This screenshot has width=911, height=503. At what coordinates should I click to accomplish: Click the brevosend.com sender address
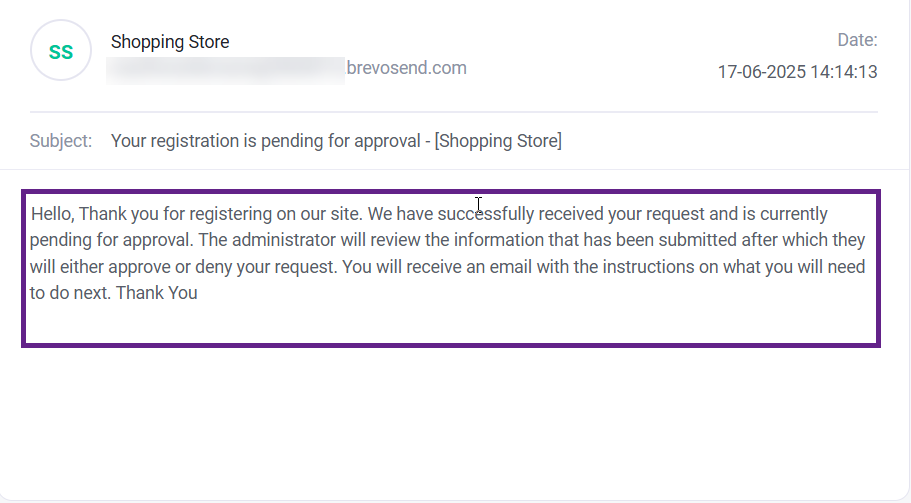point(406,68)
